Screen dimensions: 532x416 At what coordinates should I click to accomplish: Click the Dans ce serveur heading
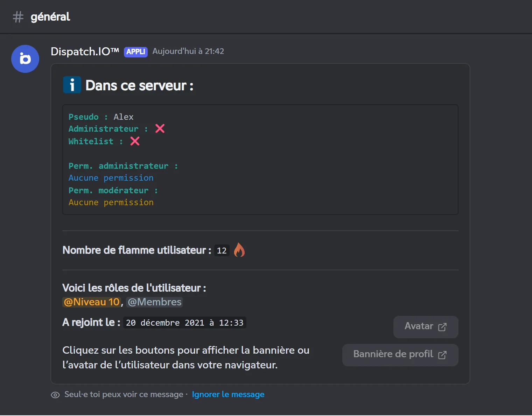(x=139, y=85)
